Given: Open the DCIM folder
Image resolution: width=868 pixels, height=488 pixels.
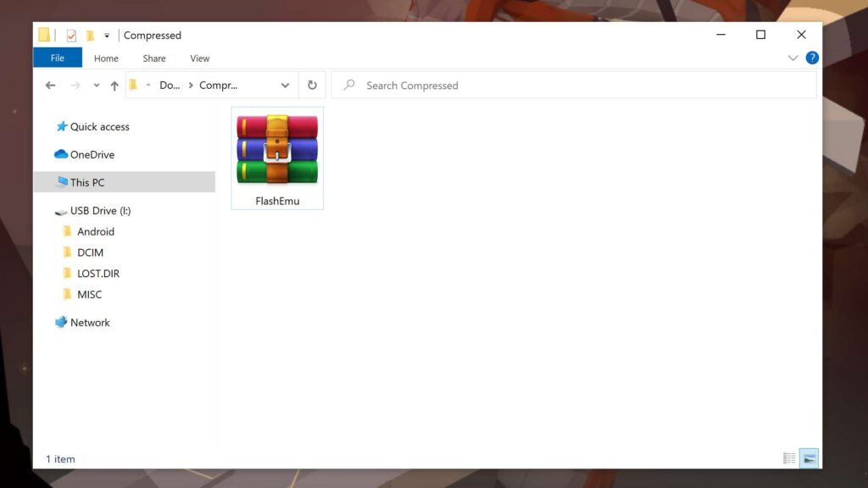Looking at the screenshot, I should [x=90, y=252].
